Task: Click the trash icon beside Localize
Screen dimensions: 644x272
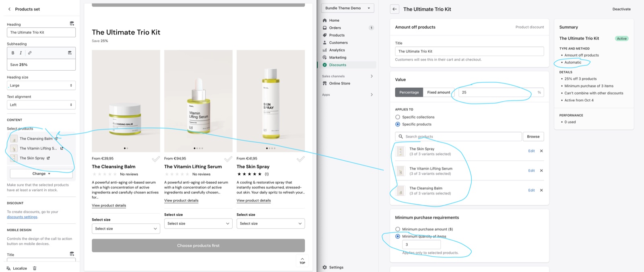Action: coord(35,268)
